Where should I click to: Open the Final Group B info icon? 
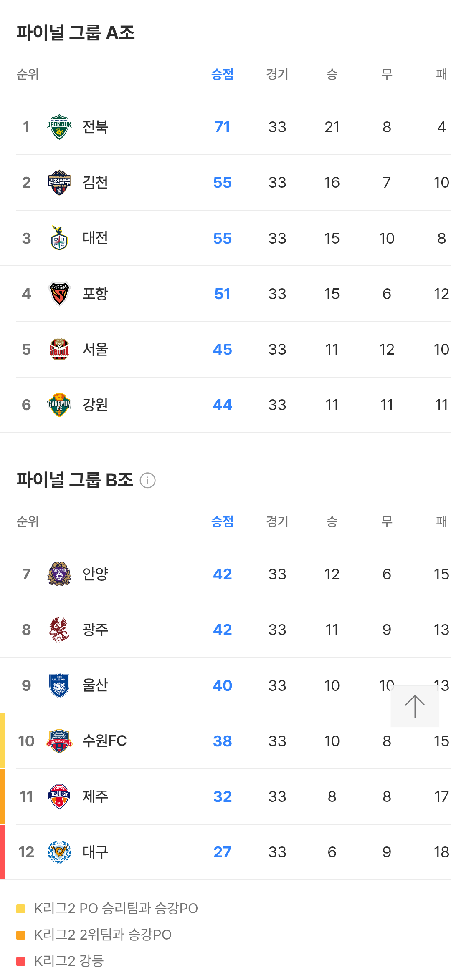pyautogui.click(x=147, y=480)
